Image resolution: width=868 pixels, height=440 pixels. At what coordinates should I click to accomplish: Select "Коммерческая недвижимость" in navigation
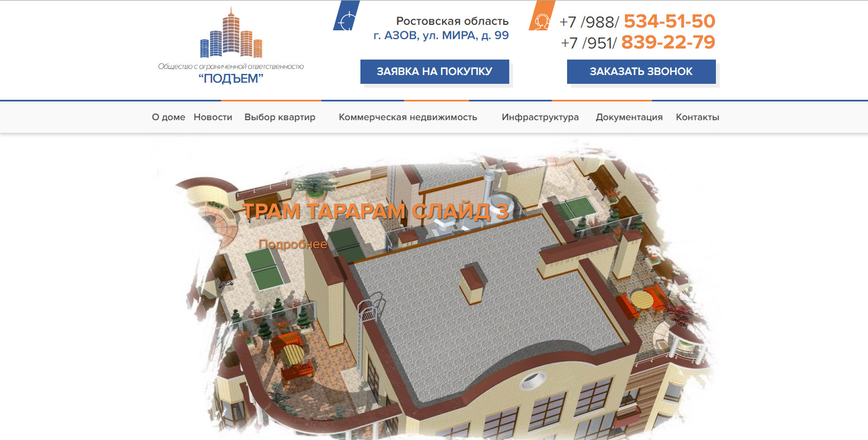[x=408, y=117]
